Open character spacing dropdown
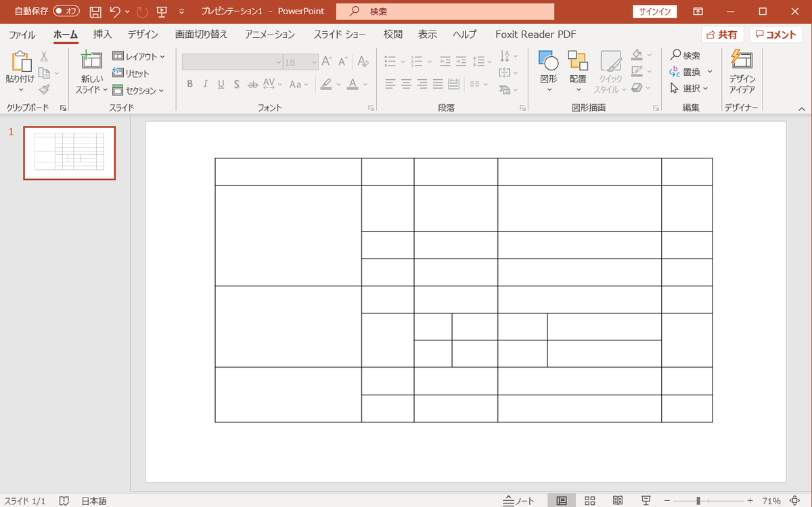 tap(272, 84)
